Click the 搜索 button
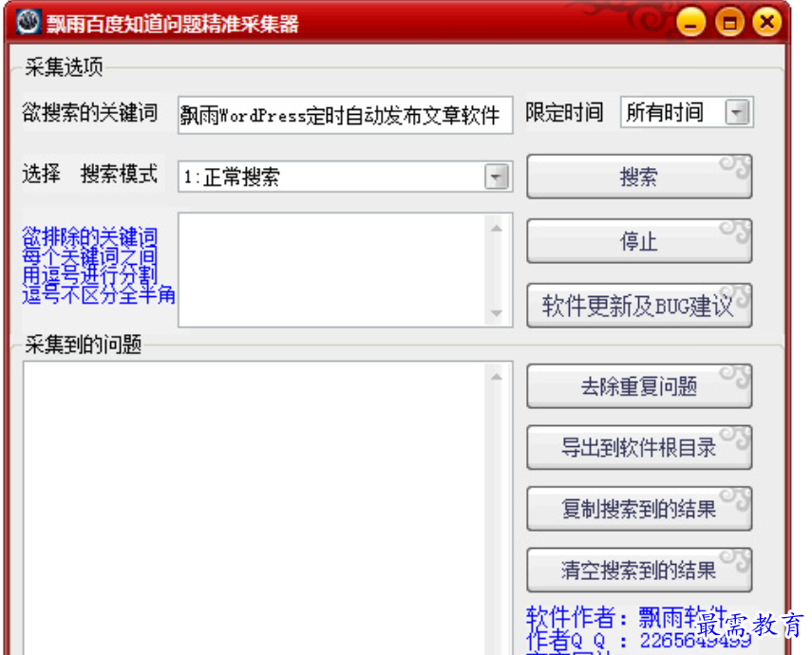The image size is (812, 655). tap(639, 177)
